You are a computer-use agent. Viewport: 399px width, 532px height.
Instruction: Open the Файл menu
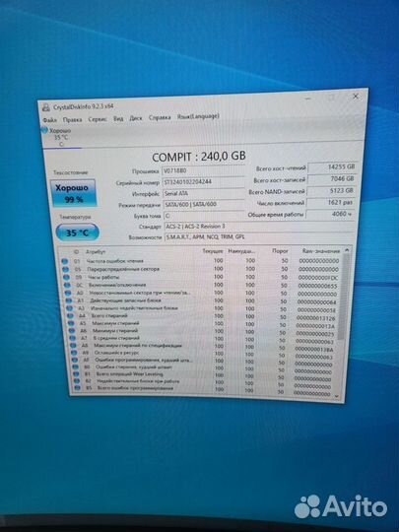pyautogui.click(x=49, y=120)
